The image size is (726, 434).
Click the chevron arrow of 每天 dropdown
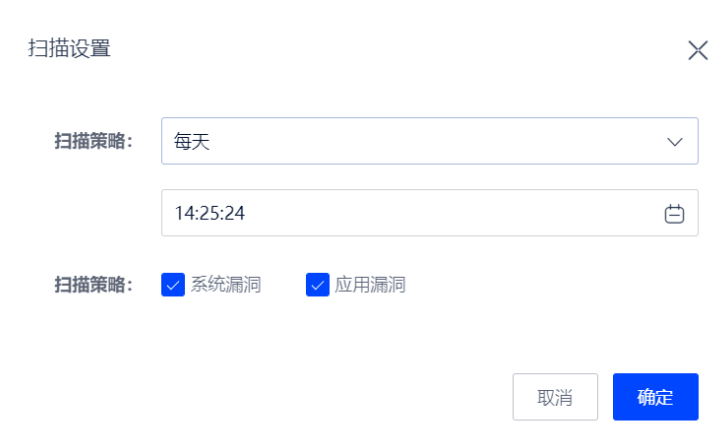coord(675,142)
